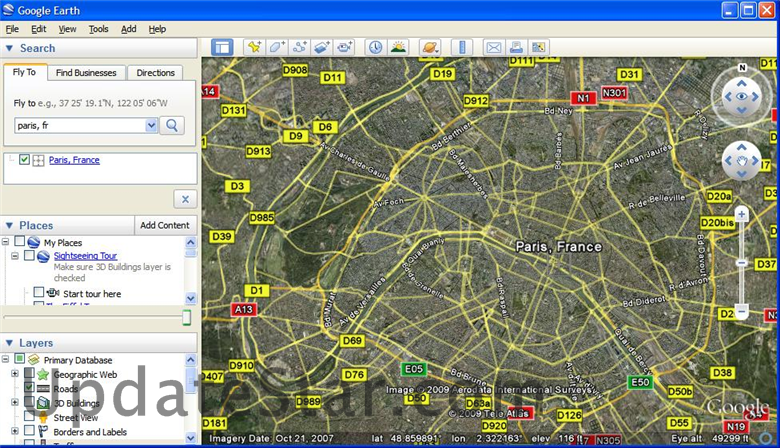The image size is (780, 448).
Task: Click the Google Earth icon beside My Places
Action: (34, 242)
